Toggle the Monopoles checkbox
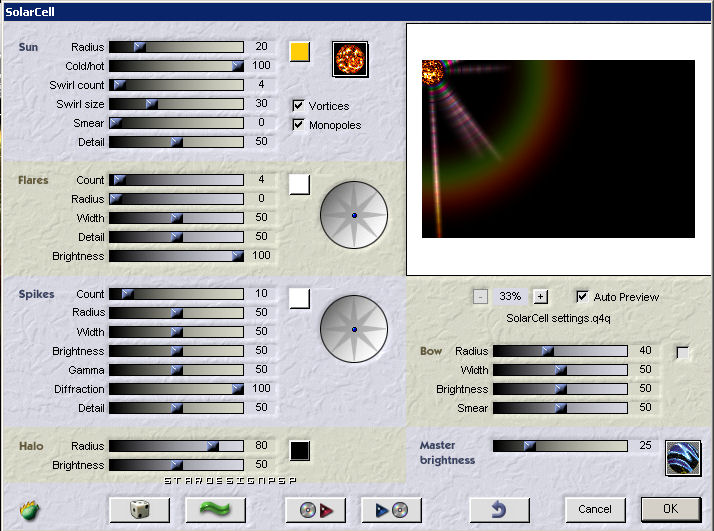Image resolution: width=714 pixels, height=531 pixels. click(298, 124)
